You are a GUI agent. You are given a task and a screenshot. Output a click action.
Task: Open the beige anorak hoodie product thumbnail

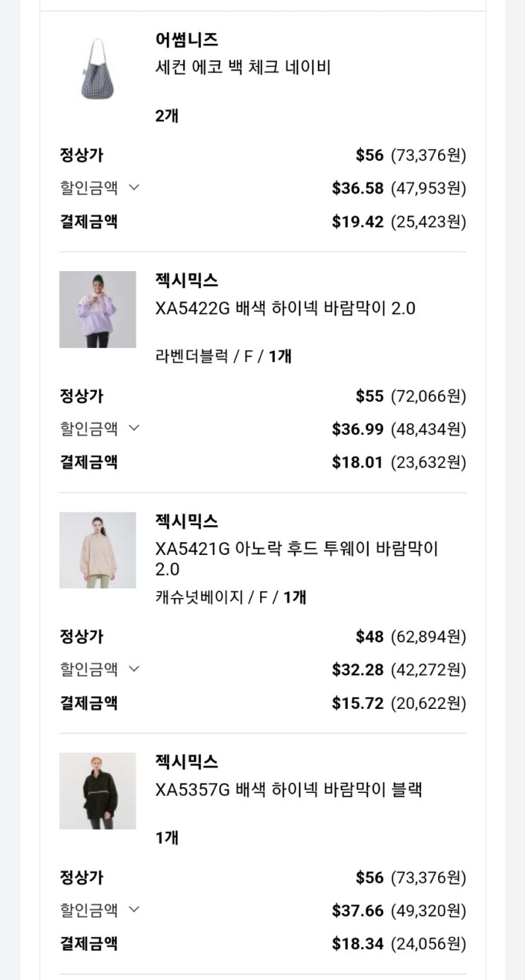[98, 550]
